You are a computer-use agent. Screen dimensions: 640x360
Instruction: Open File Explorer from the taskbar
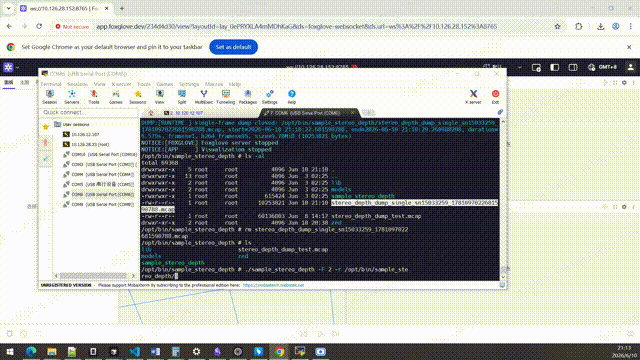click(52, 351)
